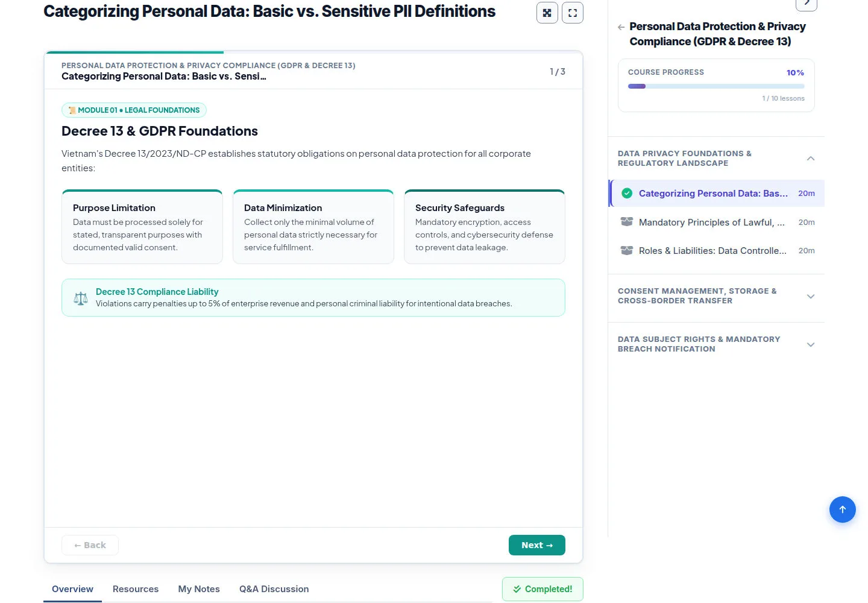Click the course progress bar

[x=716, y=86]
